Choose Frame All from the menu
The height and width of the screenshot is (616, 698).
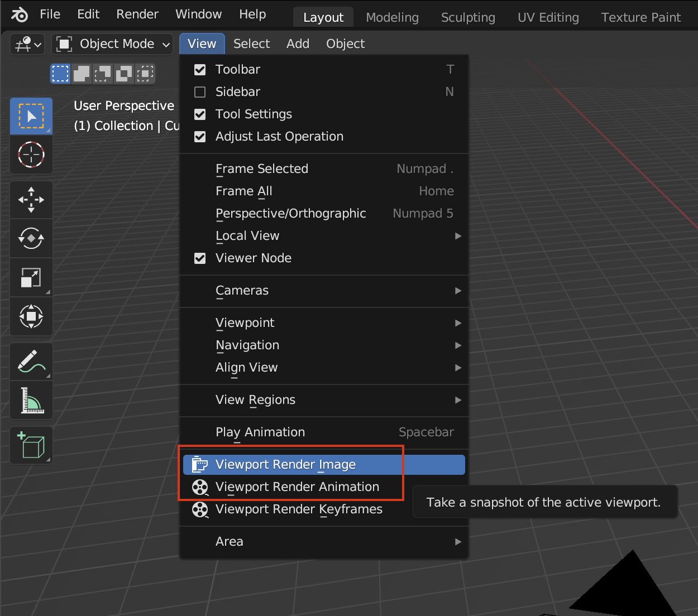pos(243,191)
